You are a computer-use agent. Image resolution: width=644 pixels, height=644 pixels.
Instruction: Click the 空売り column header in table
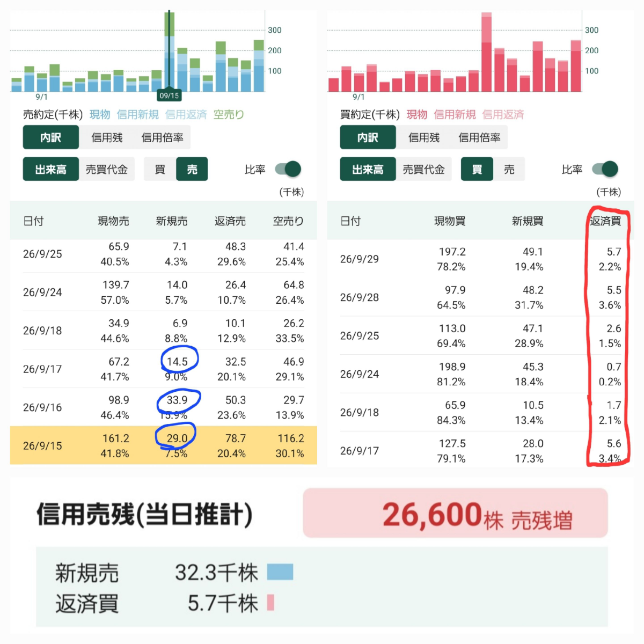click(288, 221)
